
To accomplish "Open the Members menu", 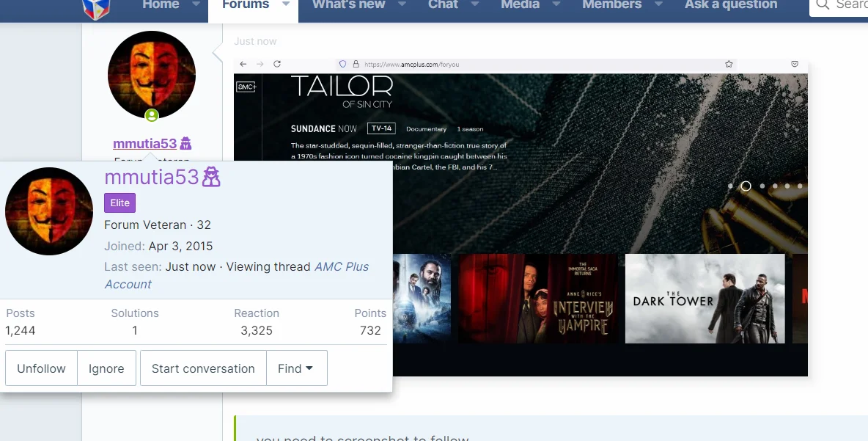I will (x=611, y=5).
